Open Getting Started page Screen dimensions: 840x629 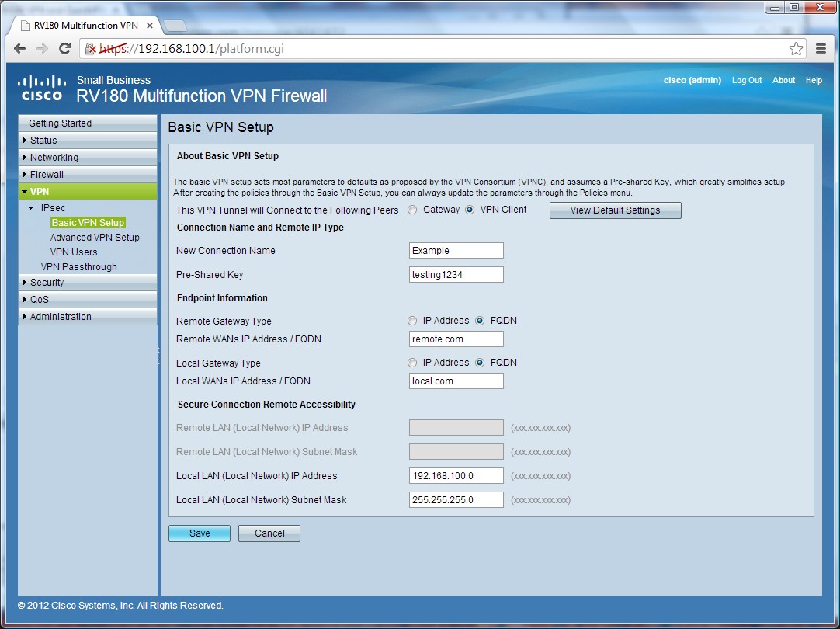point(87,123)
